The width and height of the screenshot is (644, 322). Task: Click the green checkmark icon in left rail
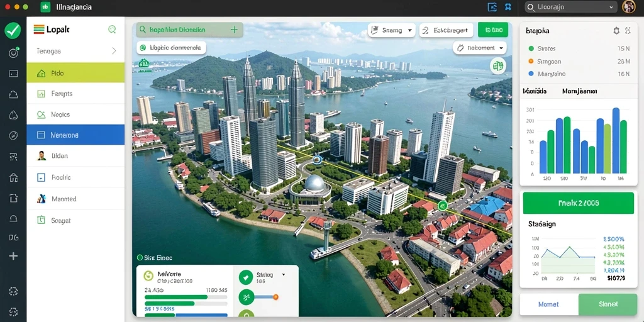(13, 31)
